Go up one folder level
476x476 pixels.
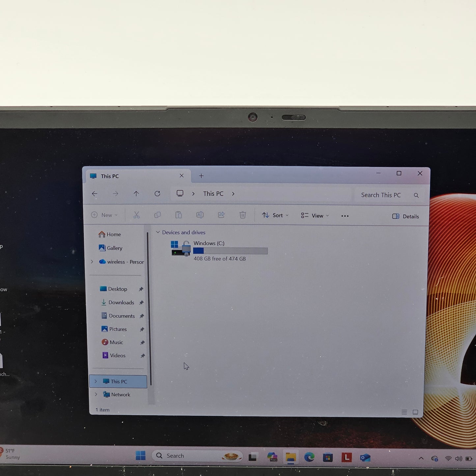point(136,194)
